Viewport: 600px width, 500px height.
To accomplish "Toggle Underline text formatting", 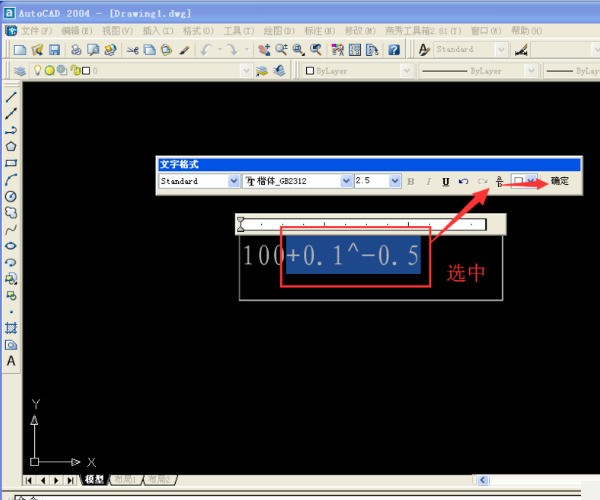I will click(445, 181).
